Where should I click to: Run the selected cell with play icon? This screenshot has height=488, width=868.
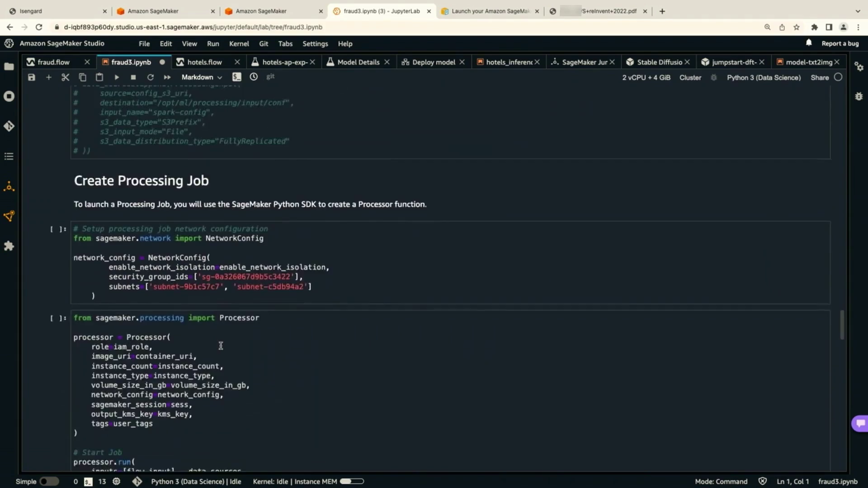[117, 77]
